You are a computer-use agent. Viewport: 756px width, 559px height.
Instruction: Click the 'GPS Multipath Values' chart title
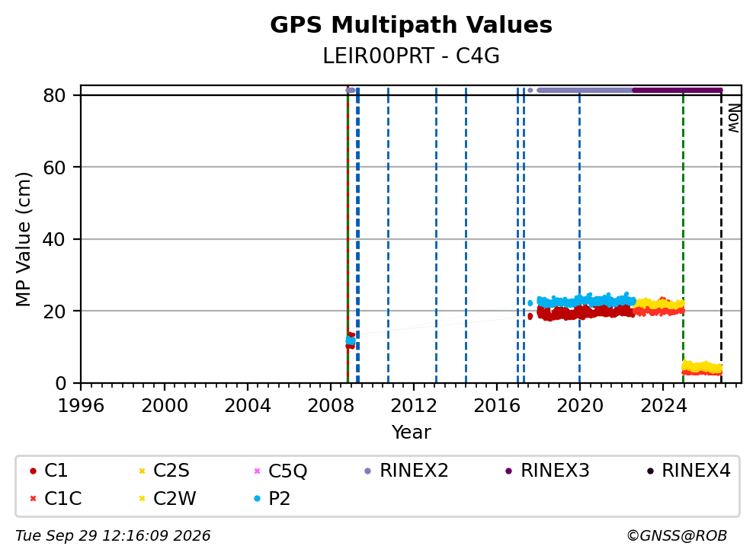411,25
